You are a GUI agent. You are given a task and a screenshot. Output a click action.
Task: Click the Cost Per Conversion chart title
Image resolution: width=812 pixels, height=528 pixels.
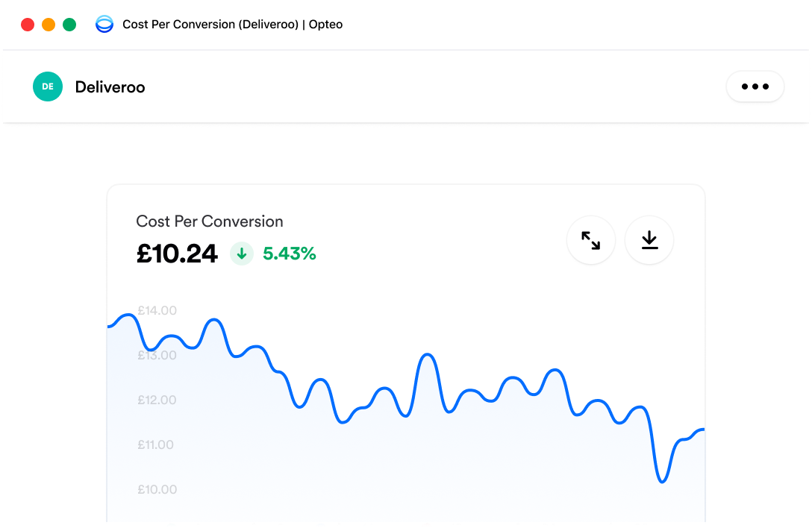[x=210, y=221]
